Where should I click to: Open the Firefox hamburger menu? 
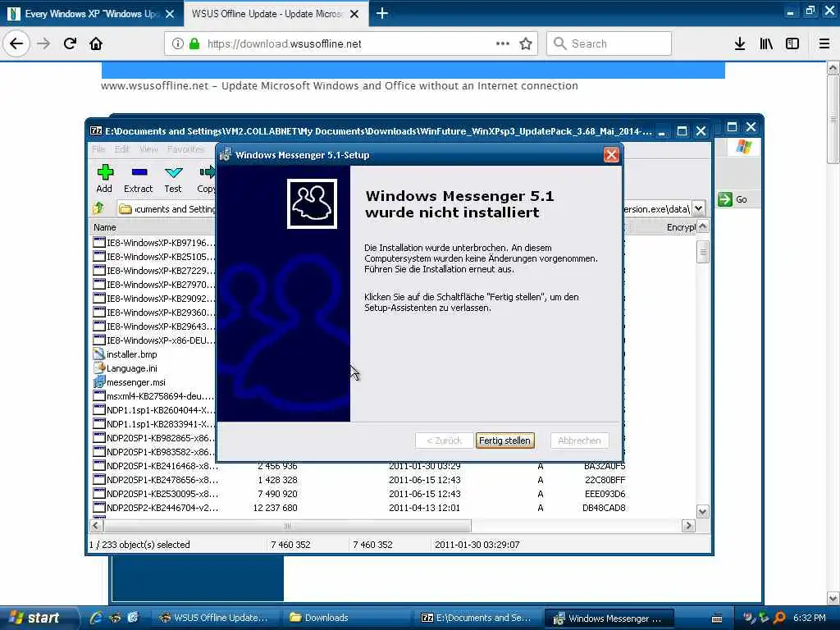[x=824, y=43]
